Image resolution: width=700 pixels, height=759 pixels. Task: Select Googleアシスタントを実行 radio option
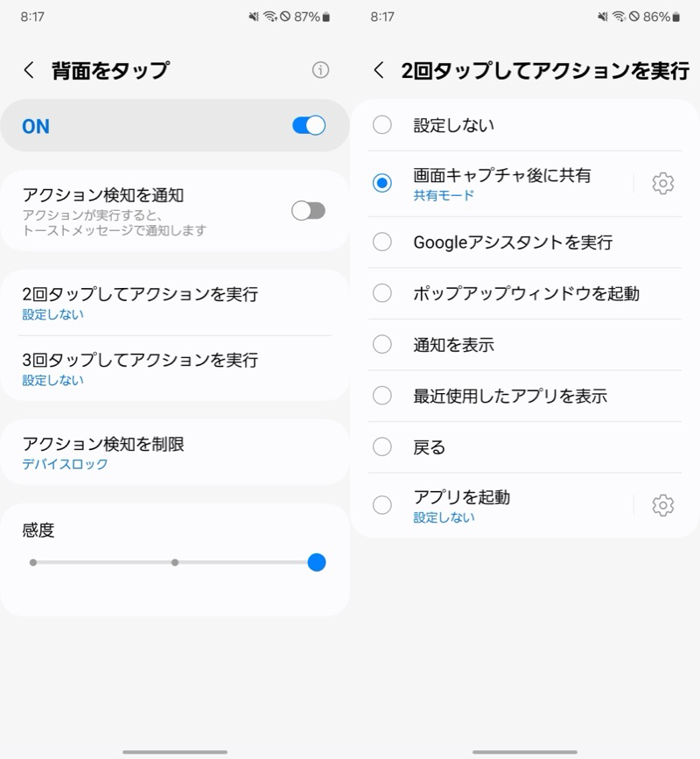[x=382, y=242]
